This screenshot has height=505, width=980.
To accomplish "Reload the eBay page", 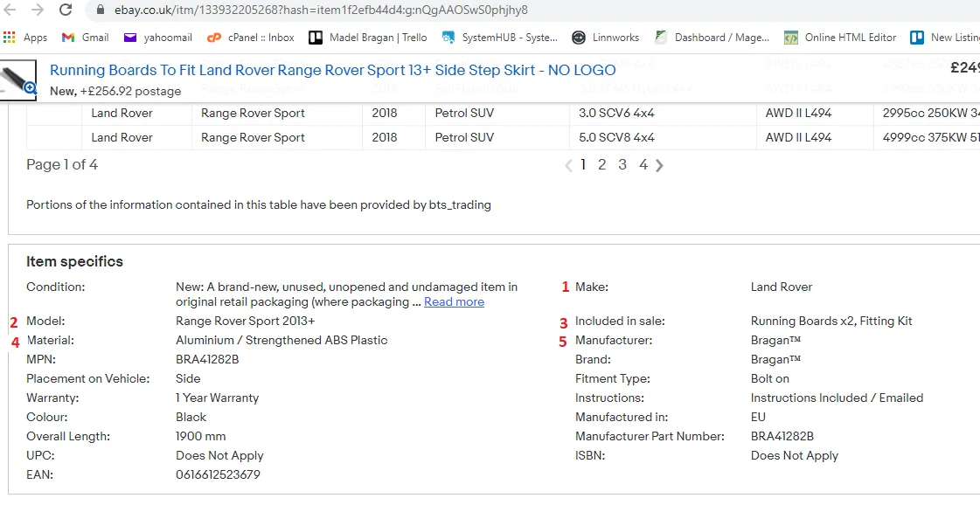I will click(65, 10).
